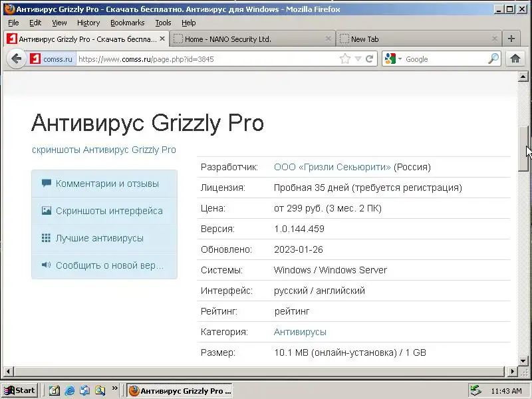Open the History menu

88,23
